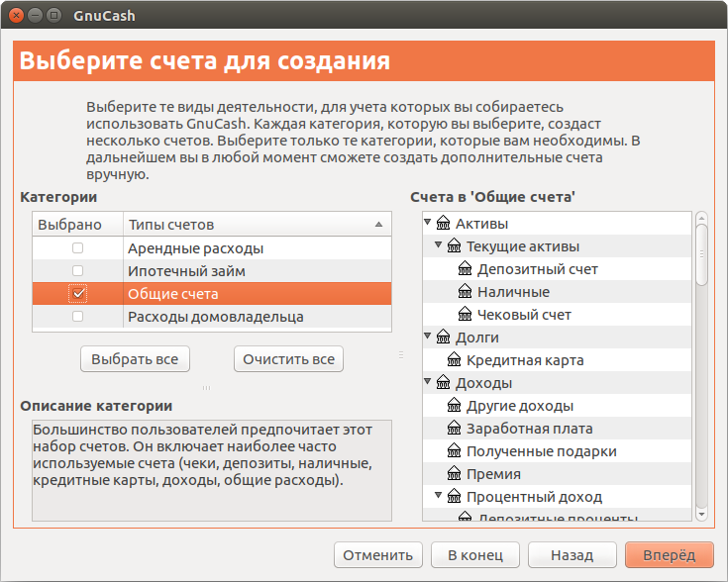Select the Полученные подарки account

542,451
